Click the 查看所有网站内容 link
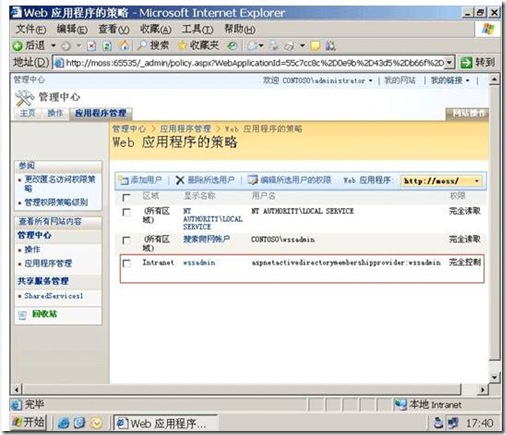 click(50, 221)
